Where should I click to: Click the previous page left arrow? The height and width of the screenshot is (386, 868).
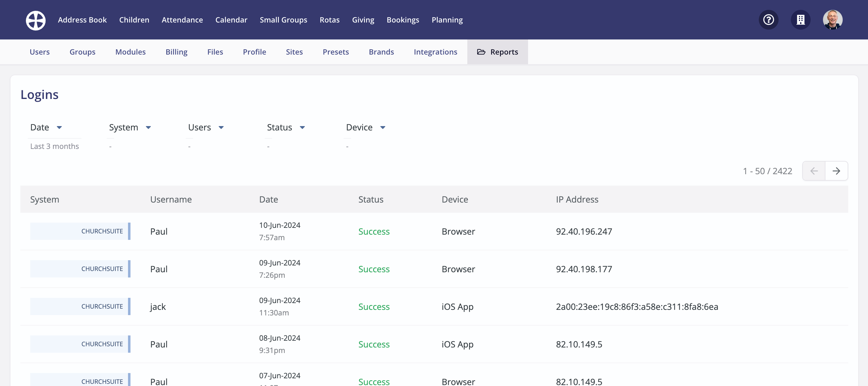pyautogui.click(x=814, y=170)
